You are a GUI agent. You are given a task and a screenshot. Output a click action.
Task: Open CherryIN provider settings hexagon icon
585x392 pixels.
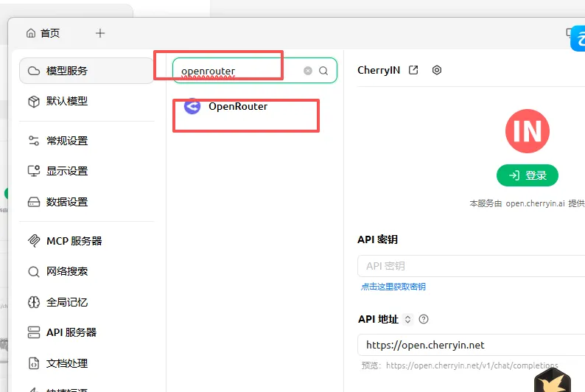click(437, 70)
